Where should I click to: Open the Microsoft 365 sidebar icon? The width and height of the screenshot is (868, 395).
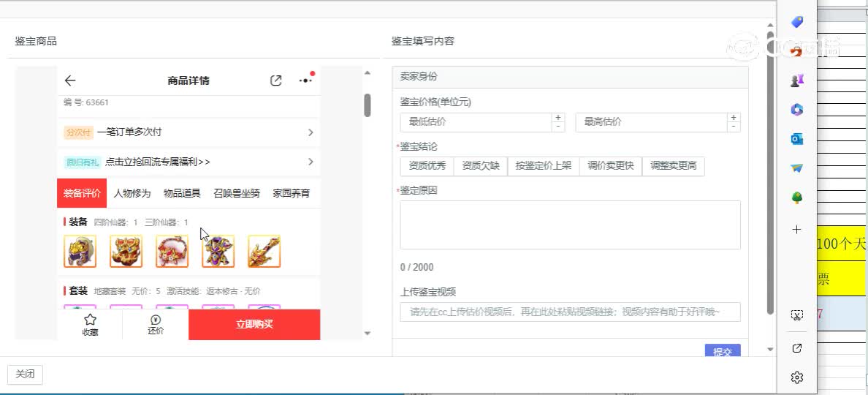(797, 110)
